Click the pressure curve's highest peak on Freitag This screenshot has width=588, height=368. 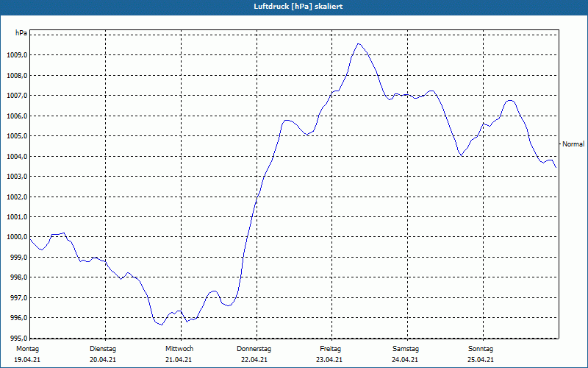[x=359, y=44]
